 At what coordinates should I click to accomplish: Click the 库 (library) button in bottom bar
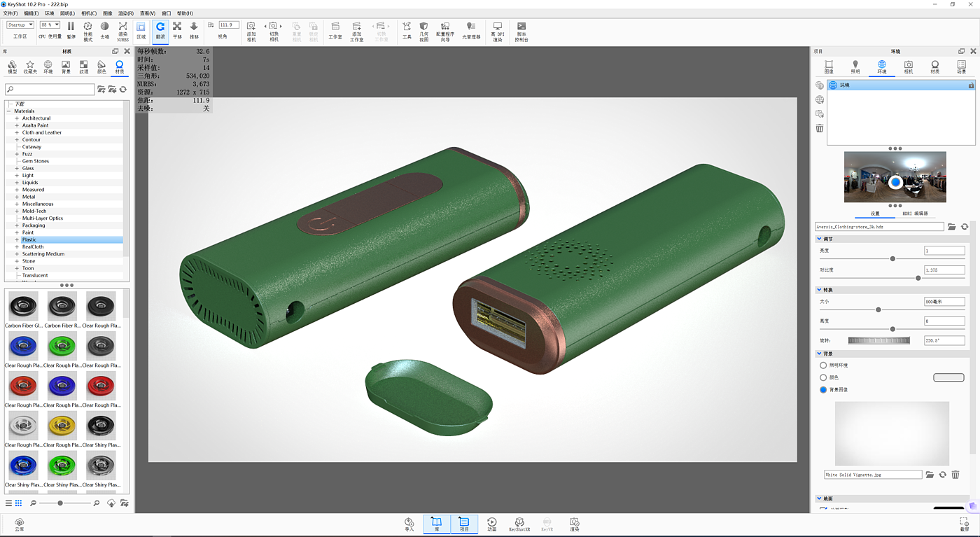[437, 524]
